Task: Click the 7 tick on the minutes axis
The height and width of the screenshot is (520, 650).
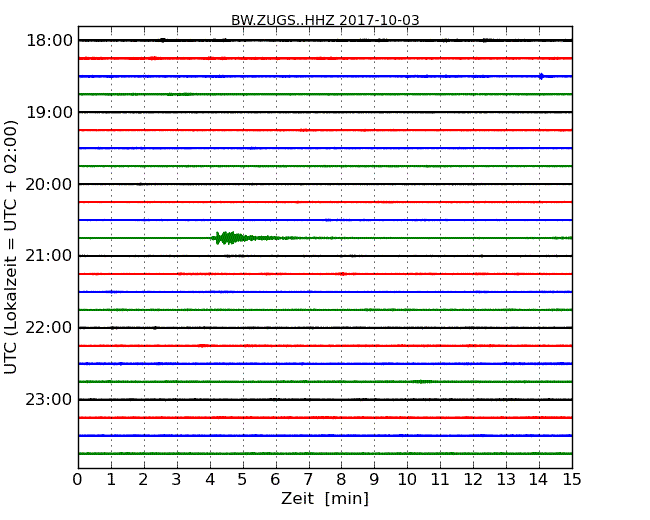Action: [x=308, y=480]
